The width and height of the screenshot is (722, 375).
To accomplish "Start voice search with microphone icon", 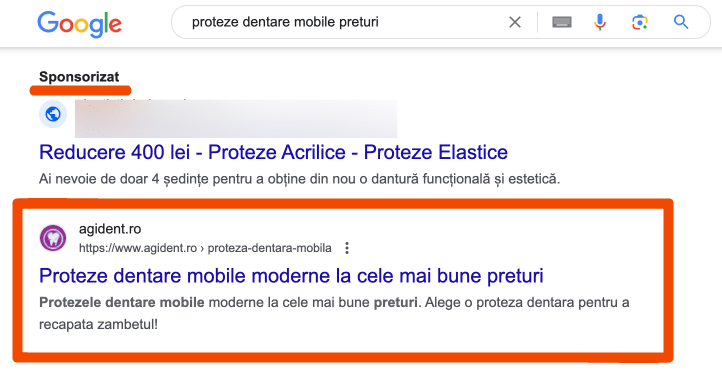I will tap(600, 22).
